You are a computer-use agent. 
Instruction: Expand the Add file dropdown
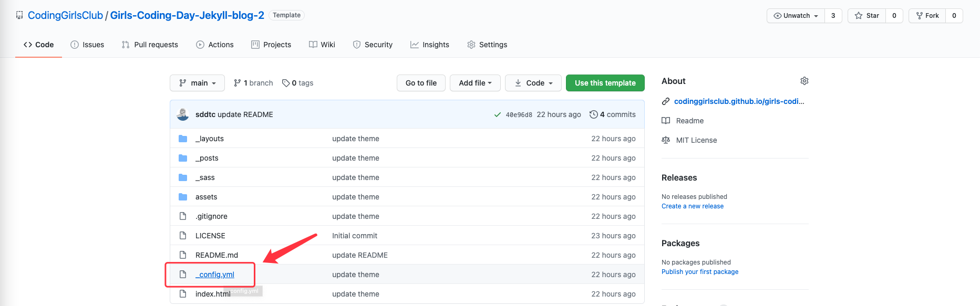(475, 83)
